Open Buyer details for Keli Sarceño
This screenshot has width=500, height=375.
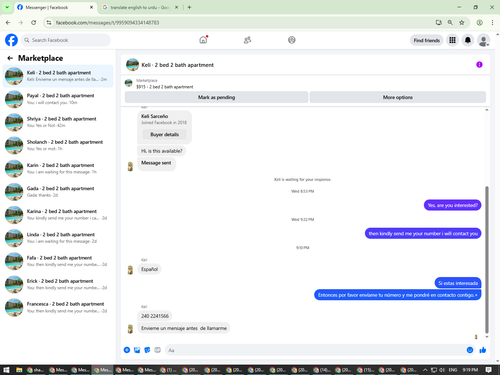click(164, 134)
